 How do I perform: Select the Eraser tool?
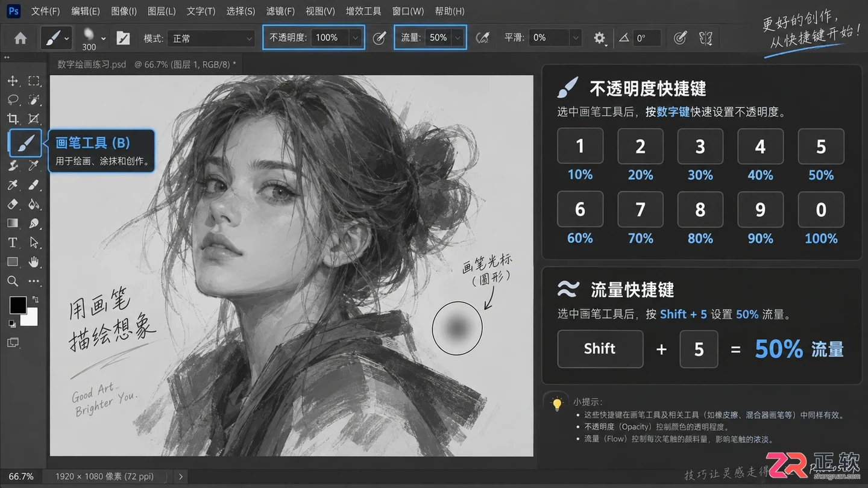point(13,204)
